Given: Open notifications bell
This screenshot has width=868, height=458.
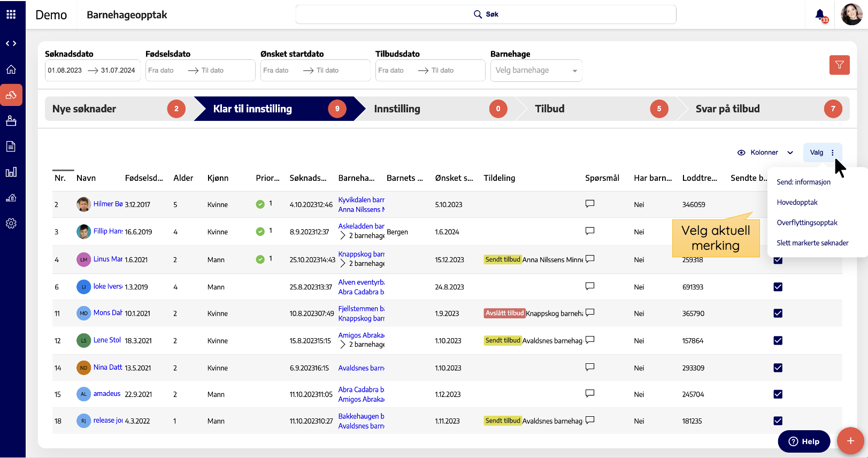Looking at the screenshot, I should 820,14.
